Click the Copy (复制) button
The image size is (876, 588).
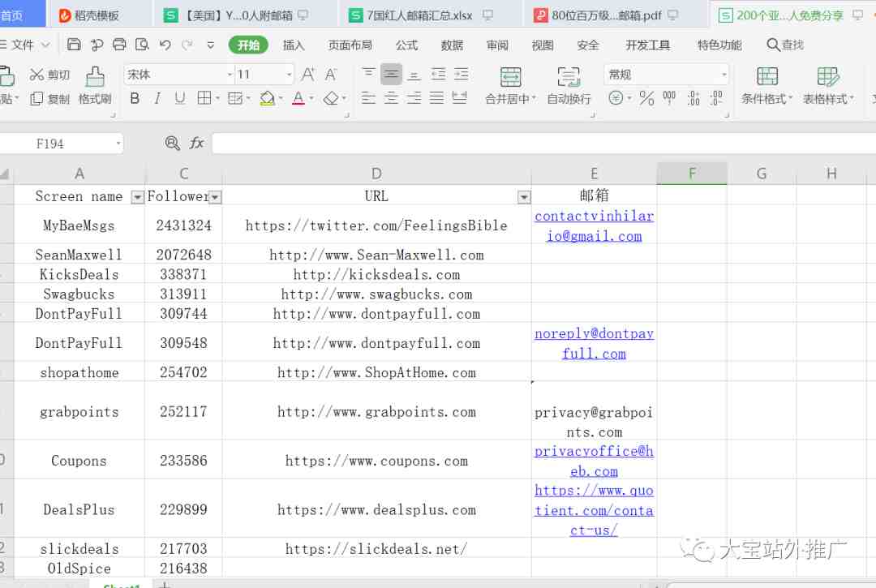[x=49, y=99]
